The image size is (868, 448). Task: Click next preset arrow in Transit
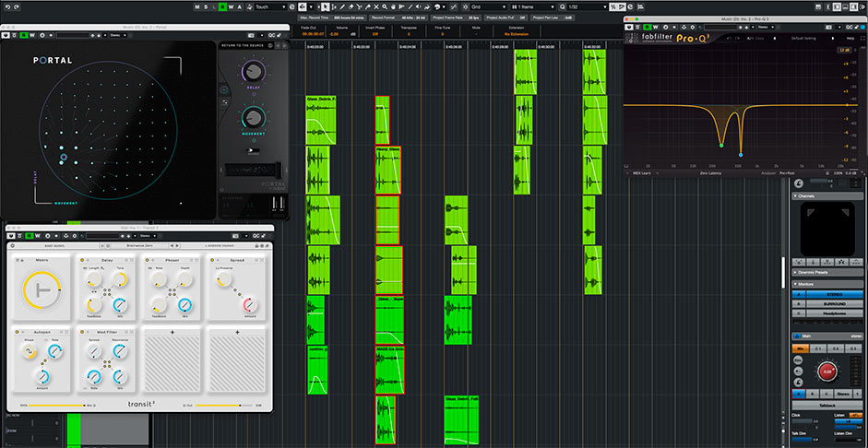tap(178, 245)
